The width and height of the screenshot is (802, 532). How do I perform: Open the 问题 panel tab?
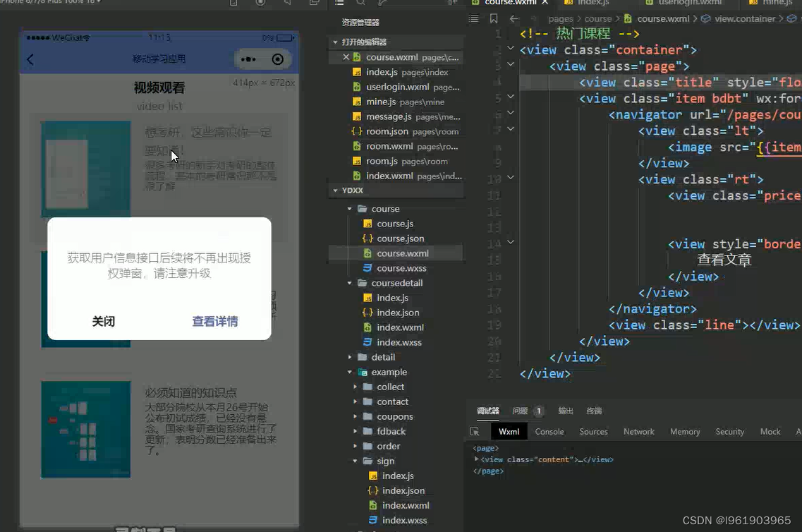click(520, 411)
